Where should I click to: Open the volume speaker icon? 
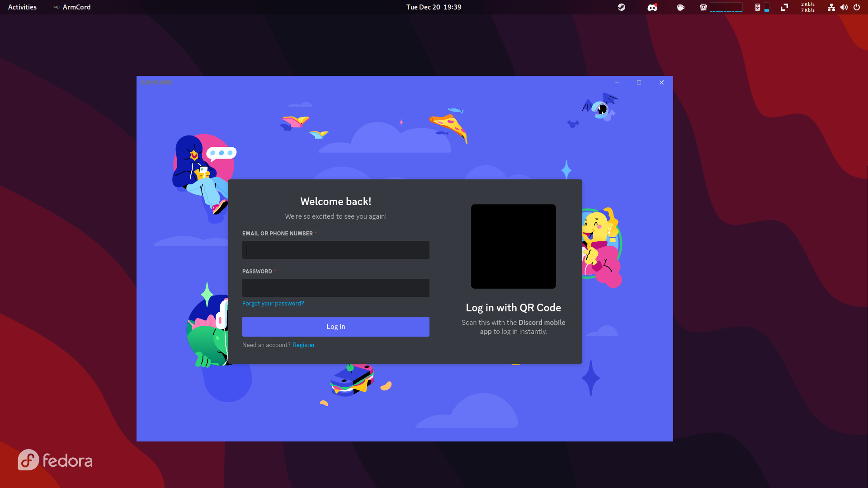[x=844, y=7]
